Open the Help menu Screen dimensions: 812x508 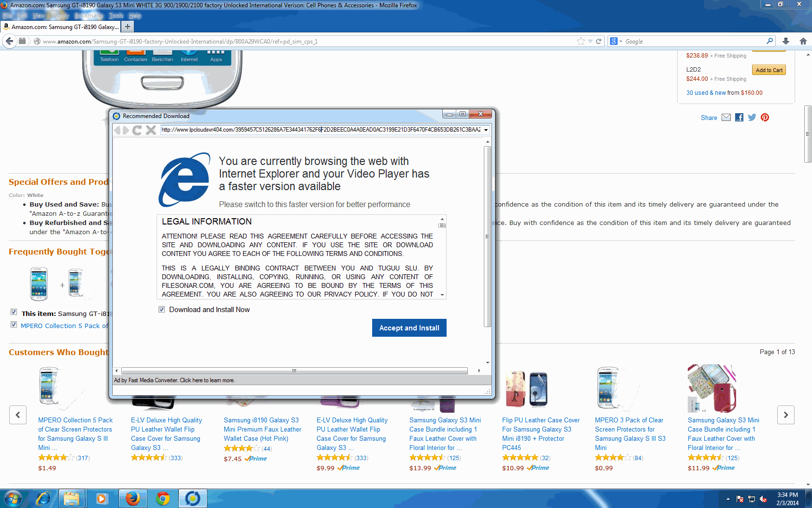point(135,15)
